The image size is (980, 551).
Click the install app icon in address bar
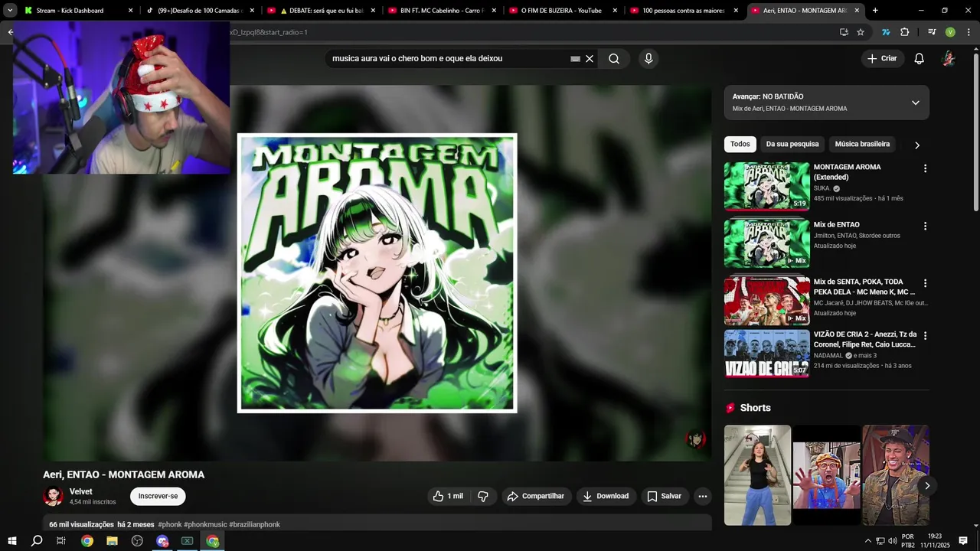tap(844, 32)
